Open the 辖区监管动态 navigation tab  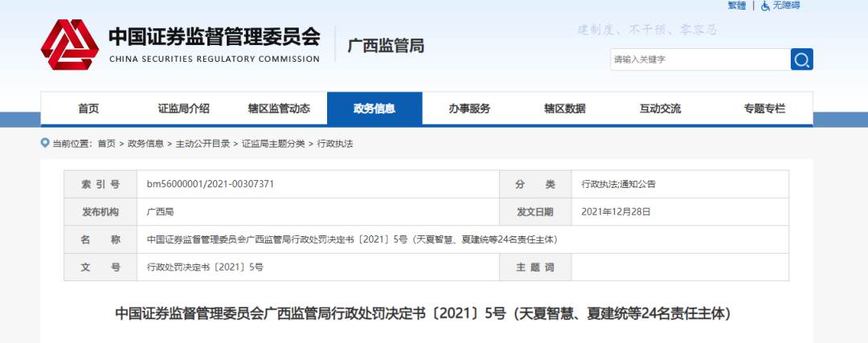(x=279, y=108)
